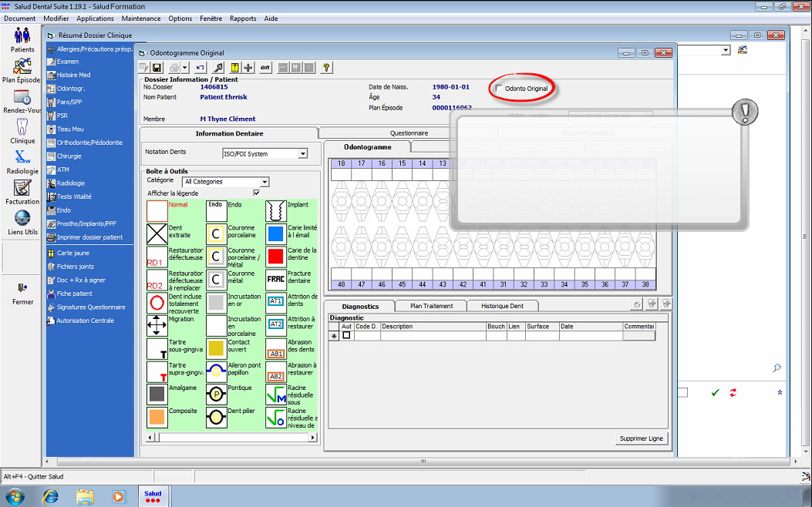This screenshot has width=812, height=507.
Task: Select Dent incluse totalement recouverte tool
Action: click(157, 303)
